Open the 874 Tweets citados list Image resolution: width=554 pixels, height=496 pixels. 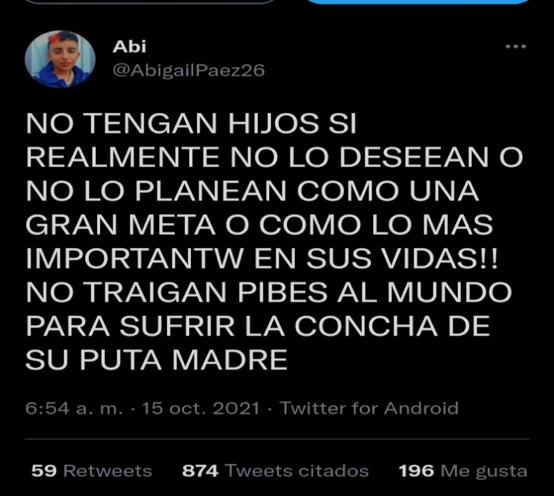point(275,471)
